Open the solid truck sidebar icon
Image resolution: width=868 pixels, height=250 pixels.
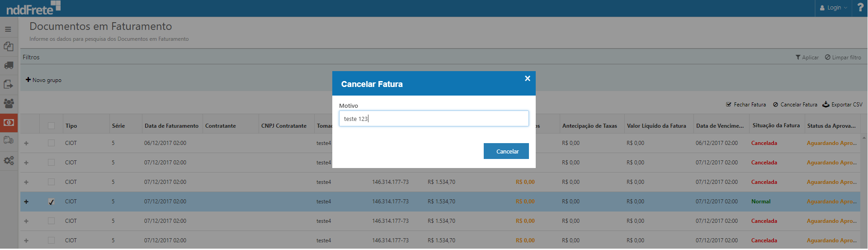pos(9,66)
